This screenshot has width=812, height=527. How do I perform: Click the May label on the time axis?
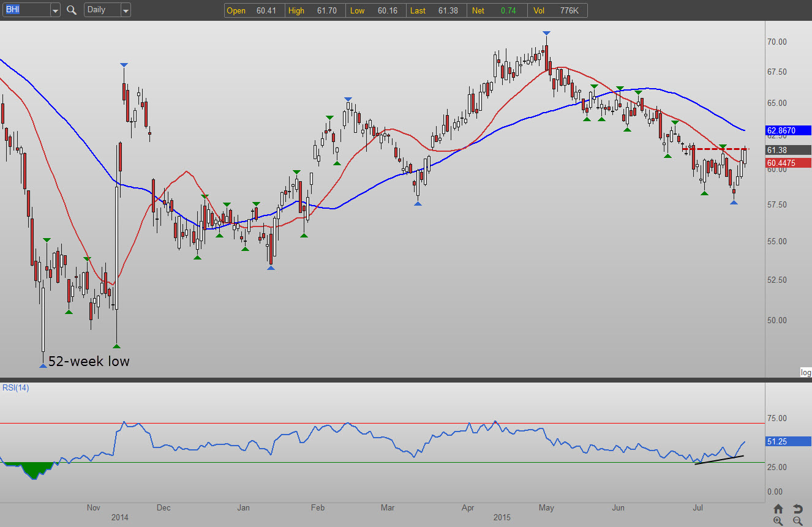coord(546,507)
